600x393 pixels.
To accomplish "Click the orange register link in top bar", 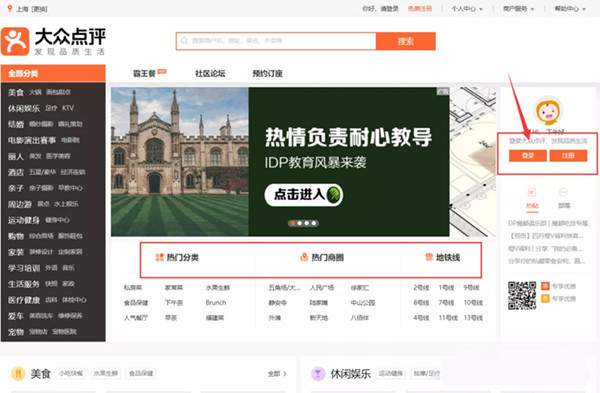I will click(x=420, y=8).
